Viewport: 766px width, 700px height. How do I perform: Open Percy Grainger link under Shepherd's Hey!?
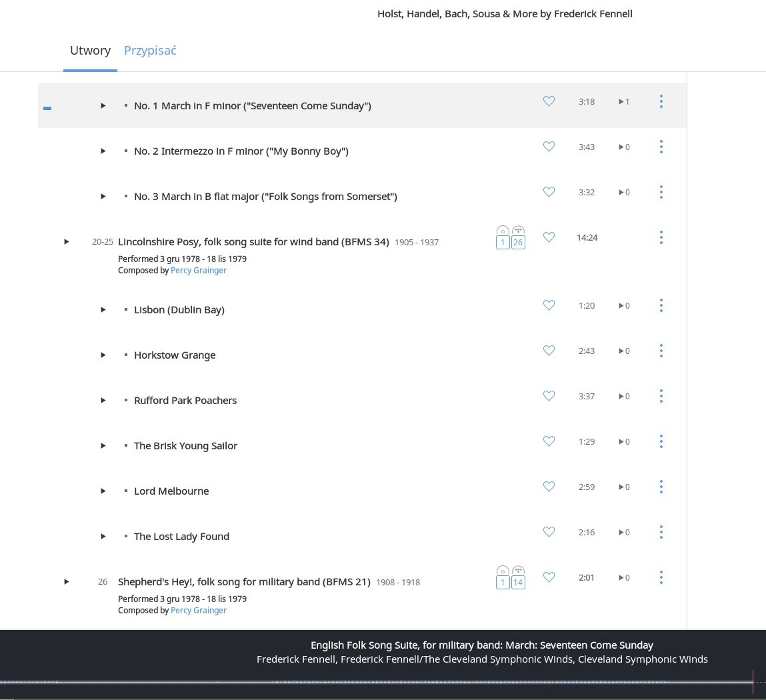pos(199,610)
